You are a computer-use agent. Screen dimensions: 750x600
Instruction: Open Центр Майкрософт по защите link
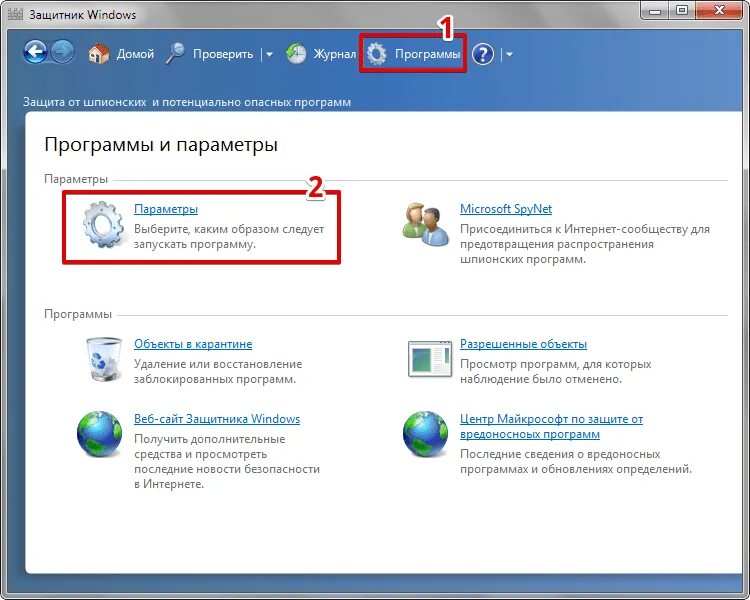point(551,426)
